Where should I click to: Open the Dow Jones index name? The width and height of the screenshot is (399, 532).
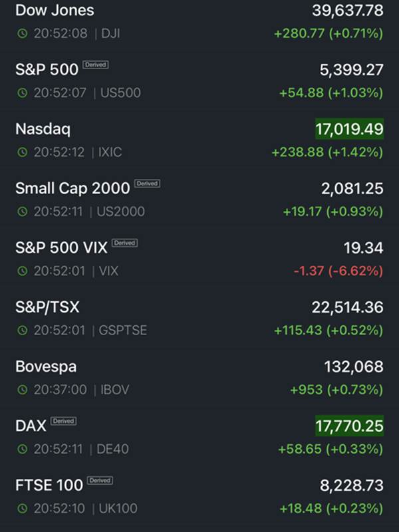55,10
